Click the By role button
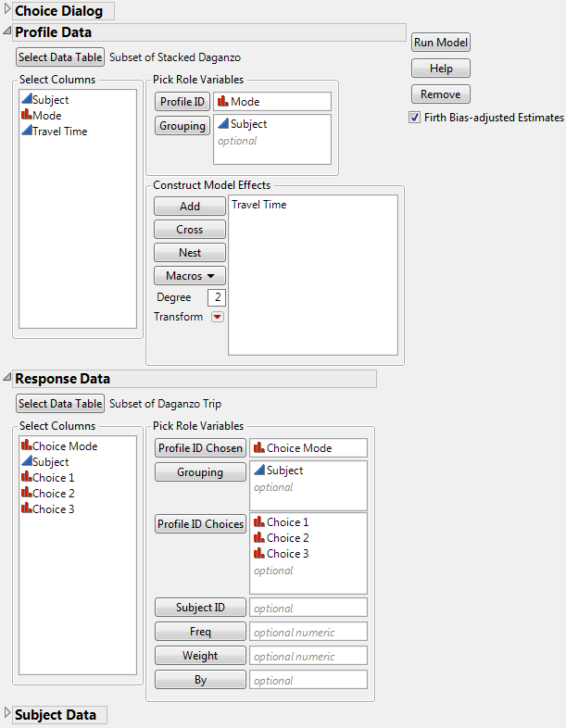 (x=200, y=680)
